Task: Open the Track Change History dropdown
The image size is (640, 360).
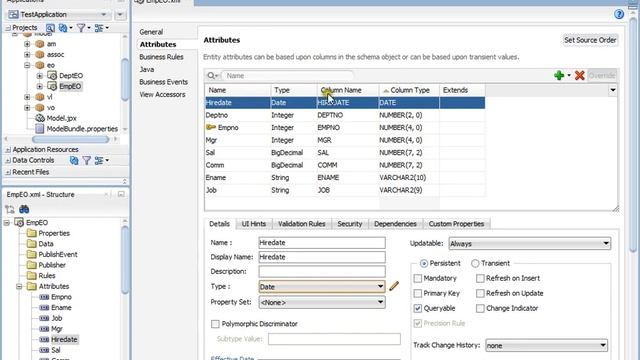Action: pos(546,346)
